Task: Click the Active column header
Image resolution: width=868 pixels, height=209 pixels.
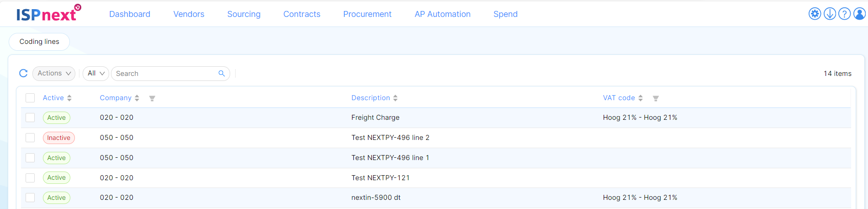Action: (53, 98)
